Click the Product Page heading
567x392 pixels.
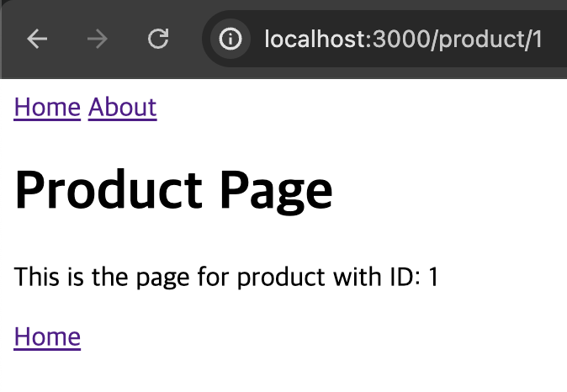pyautogui.click(x=173, y=191)
